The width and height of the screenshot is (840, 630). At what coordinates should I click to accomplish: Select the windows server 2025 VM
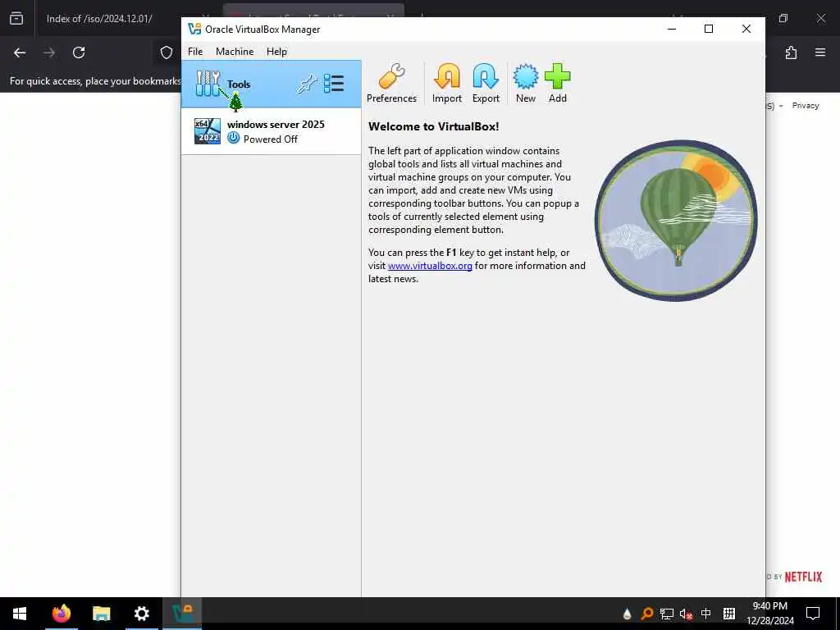coord(271,131)
